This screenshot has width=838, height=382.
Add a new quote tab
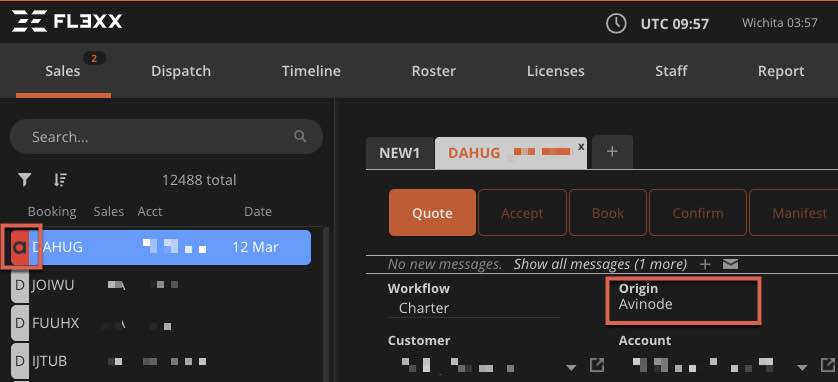[x=612, y=152]
